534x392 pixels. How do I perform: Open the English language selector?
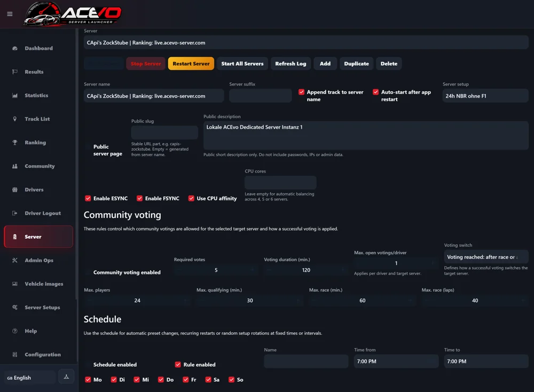[30, 378]
